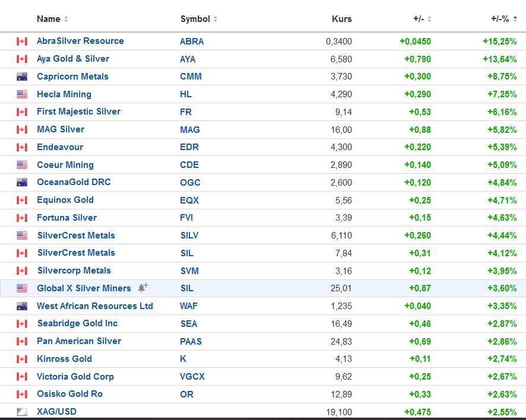Click the +/-% column header text
This screenshot has height=420, width=526.
point(500,19)
